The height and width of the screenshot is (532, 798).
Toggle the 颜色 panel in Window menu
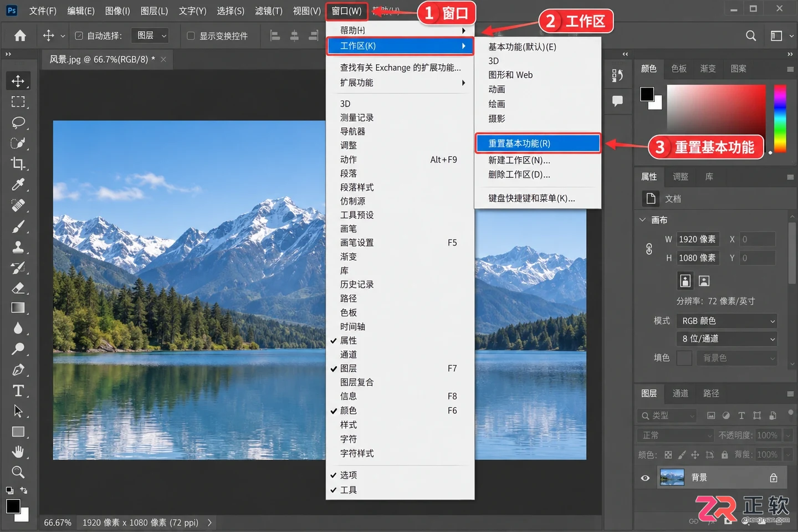(400, 411)
